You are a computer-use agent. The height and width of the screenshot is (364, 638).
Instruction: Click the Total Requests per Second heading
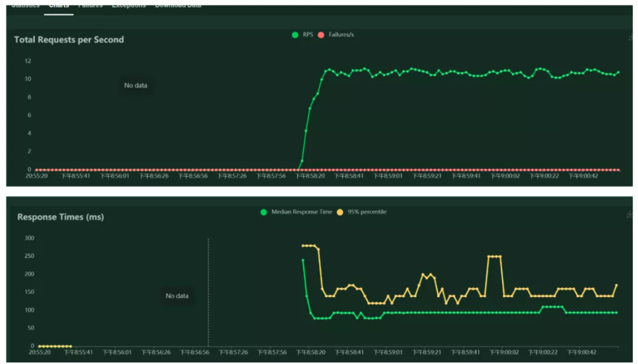click(69, 40)
